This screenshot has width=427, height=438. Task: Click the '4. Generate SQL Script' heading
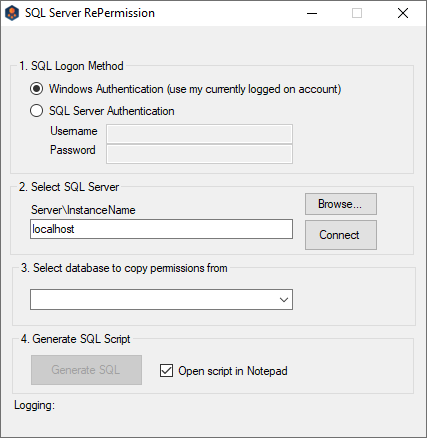coord(75,339)
